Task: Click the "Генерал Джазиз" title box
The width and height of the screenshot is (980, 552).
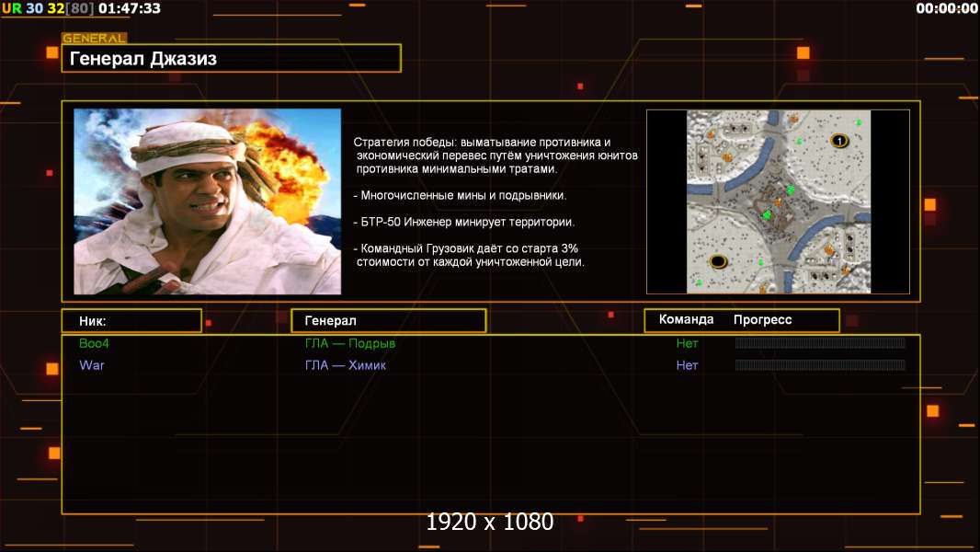Action: coord(232,58)
